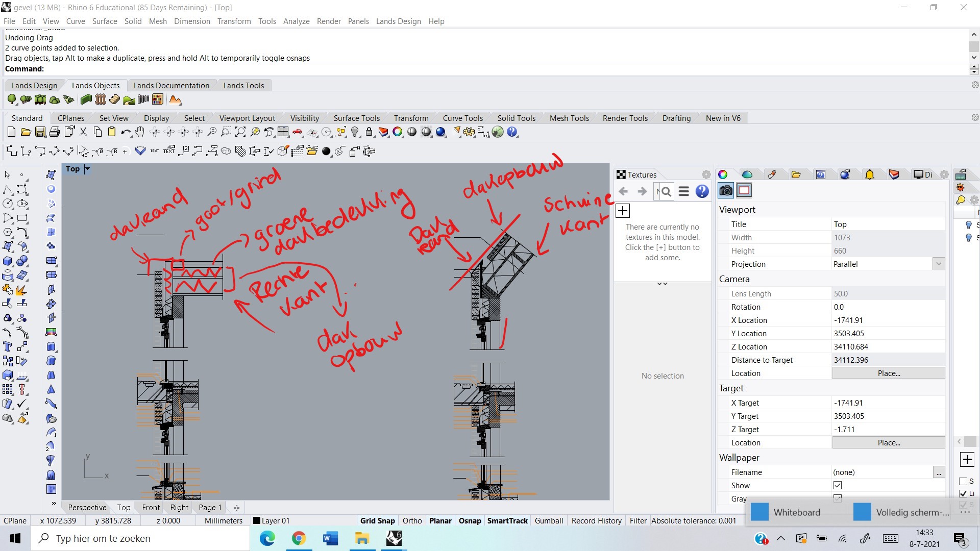Viewport: 980px width, 551px height.
Task: Toggle Ortho in the status bar
Action: 412,520
